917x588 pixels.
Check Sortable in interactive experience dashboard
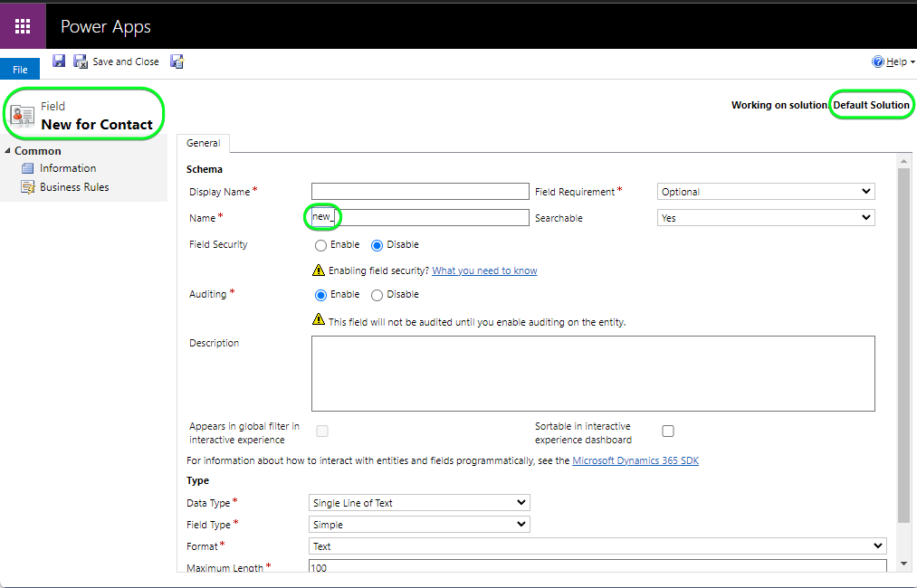click(x=668, y=432)
